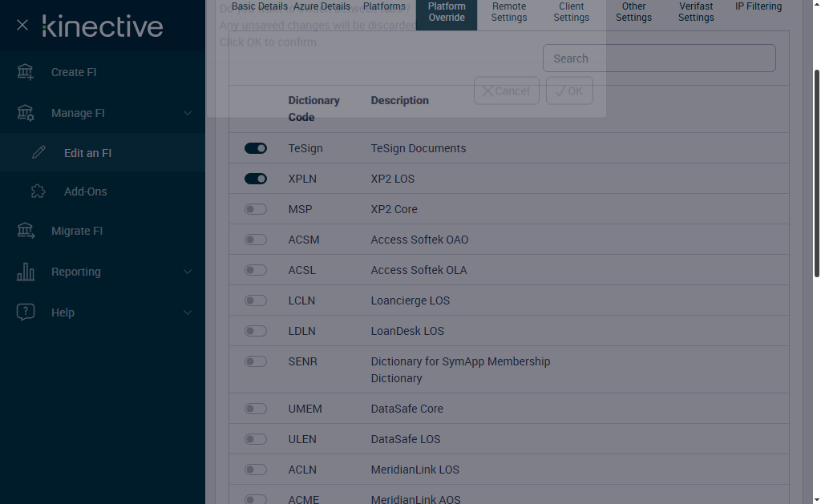Image resolution: width=821 pixels, height=504 pixels.
Task: Click the Cancel button in dialog
Action: click(507, 91)
